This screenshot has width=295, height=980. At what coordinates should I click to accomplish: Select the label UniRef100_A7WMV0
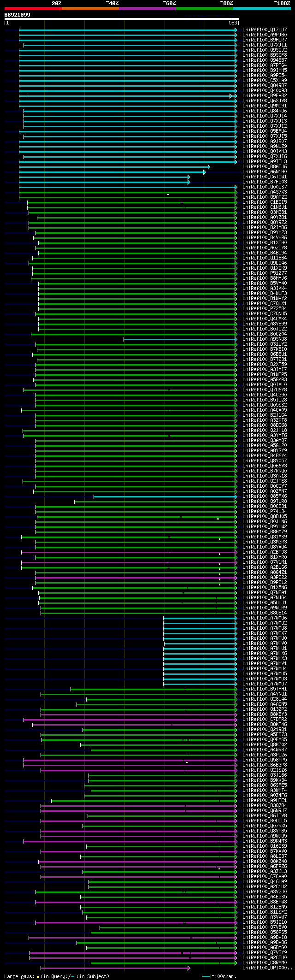[x=265, y=643]
